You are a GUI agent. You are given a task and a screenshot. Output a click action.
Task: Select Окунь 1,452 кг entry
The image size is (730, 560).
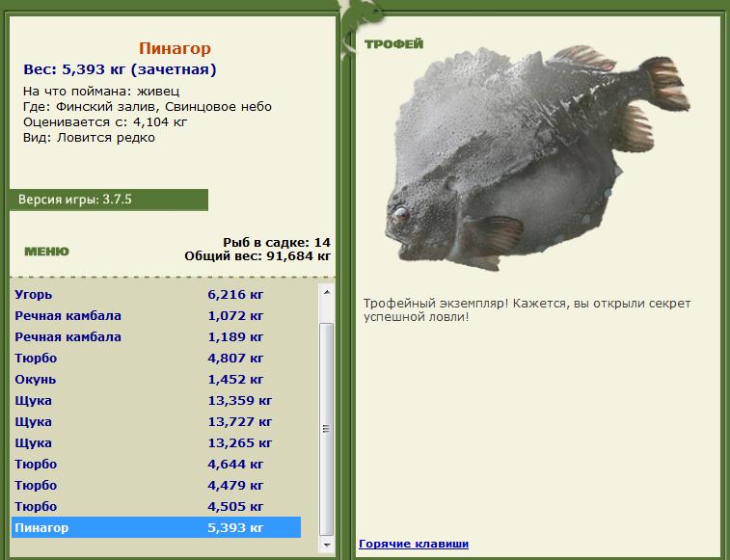(x=156, y=380)
